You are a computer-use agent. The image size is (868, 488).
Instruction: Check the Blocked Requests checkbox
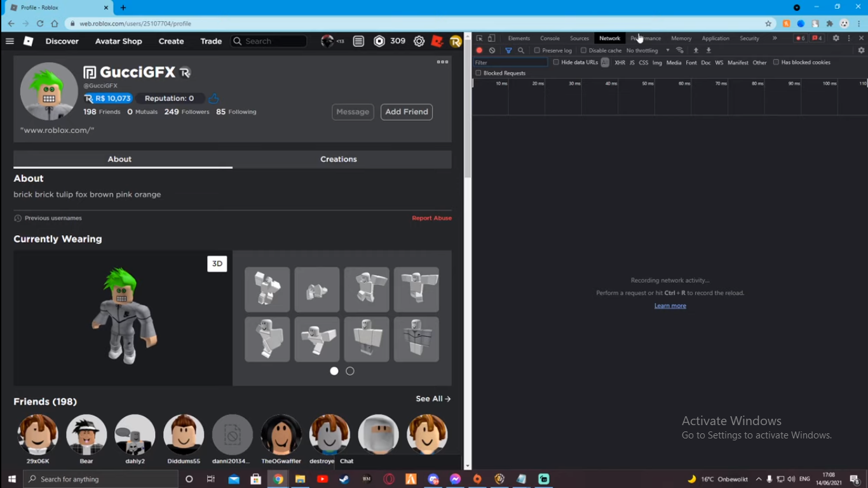pos(478,73)
